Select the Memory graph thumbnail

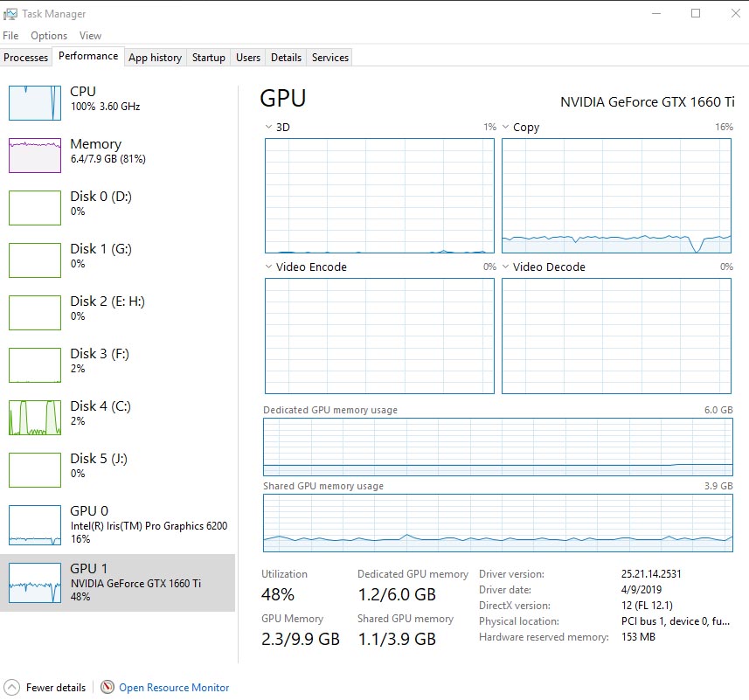35,155
